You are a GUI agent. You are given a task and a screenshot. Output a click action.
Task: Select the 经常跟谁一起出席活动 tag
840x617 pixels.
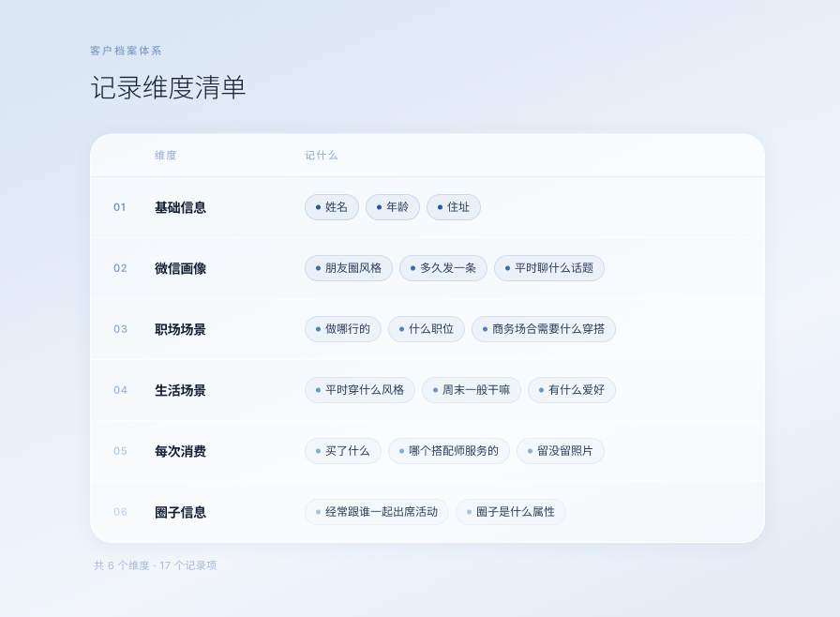tap(377, 513)
